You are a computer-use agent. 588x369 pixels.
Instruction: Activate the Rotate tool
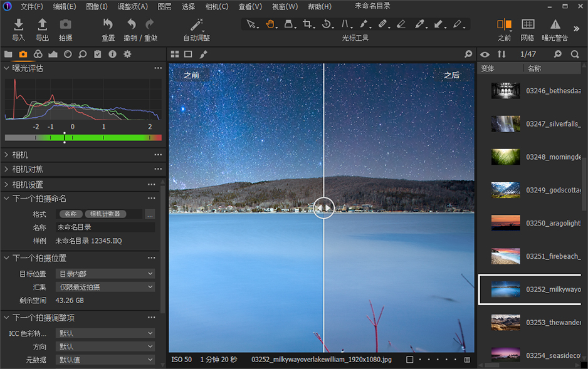pyautogui.click(x=327, y=24)
